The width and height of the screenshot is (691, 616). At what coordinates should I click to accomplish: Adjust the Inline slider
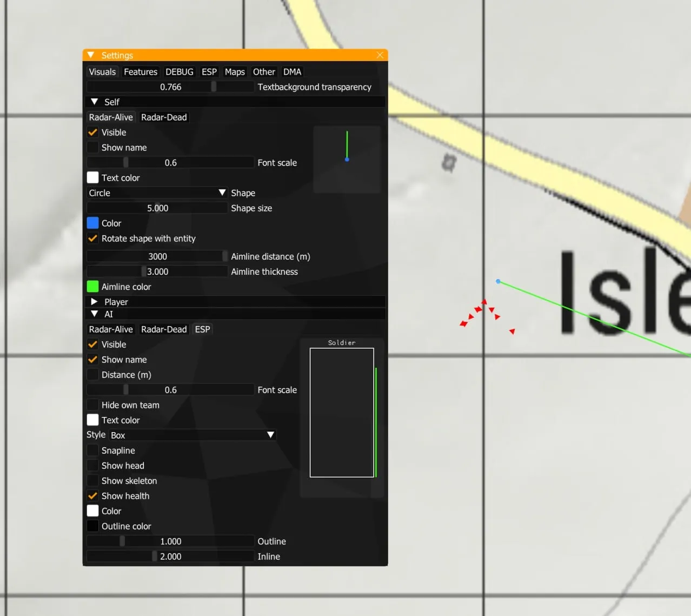coord(170,557)
